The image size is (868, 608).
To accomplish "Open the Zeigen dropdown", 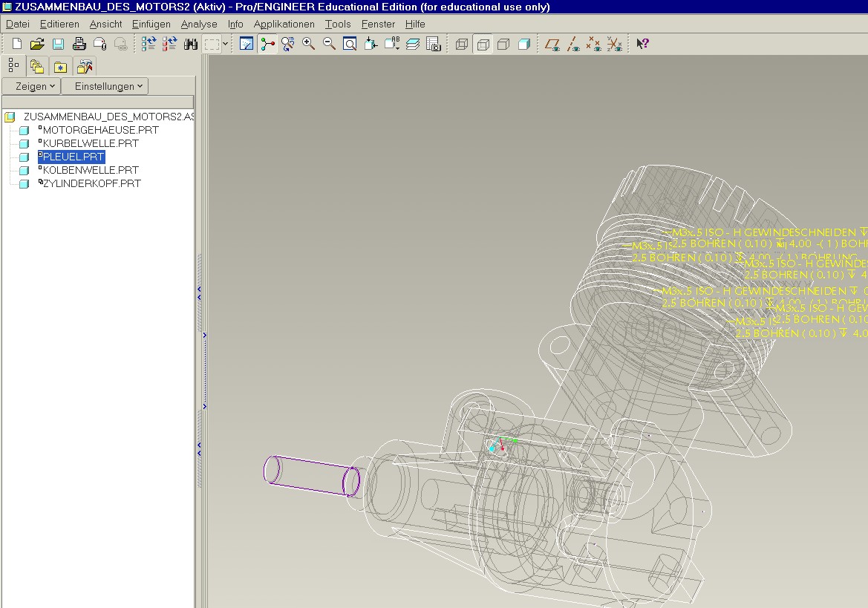I will 31,86.
